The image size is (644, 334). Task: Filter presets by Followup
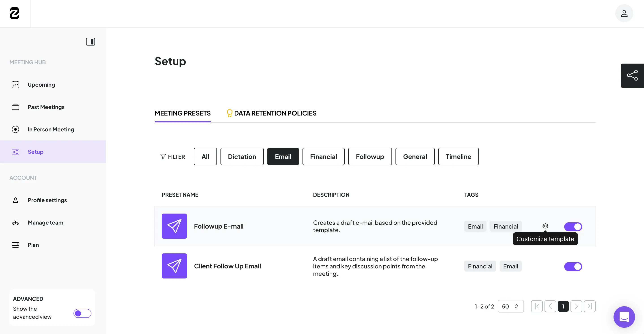pyautogui.click(x=370, y=156)
